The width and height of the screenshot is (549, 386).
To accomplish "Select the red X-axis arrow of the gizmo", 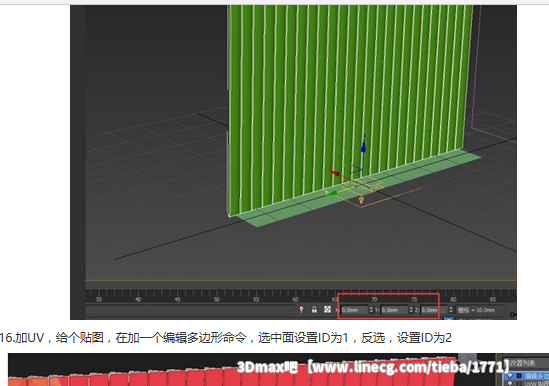I will coord(335,173).
